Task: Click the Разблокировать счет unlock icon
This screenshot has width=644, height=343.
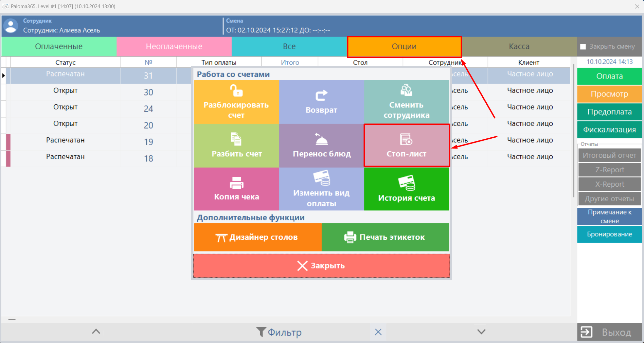Action: coord(236,91)
